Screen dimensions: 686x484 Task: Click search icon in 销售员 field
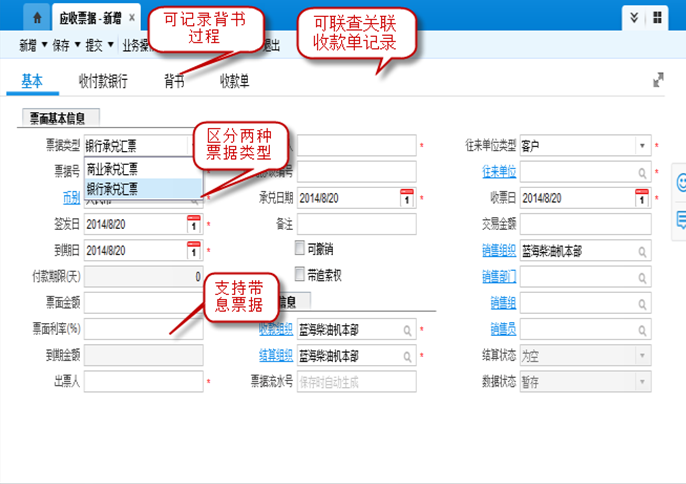(642, 328)
